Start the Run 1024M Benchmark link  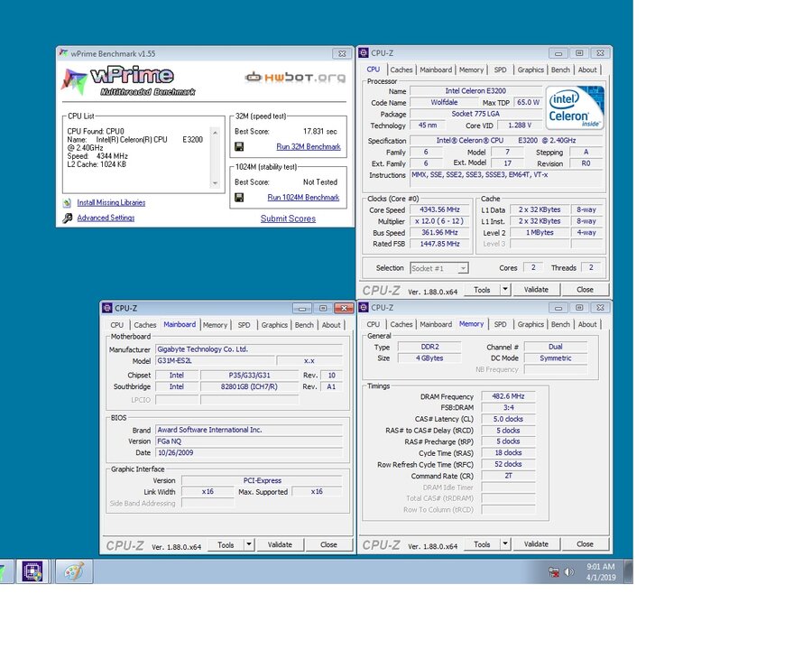point(303,198)
